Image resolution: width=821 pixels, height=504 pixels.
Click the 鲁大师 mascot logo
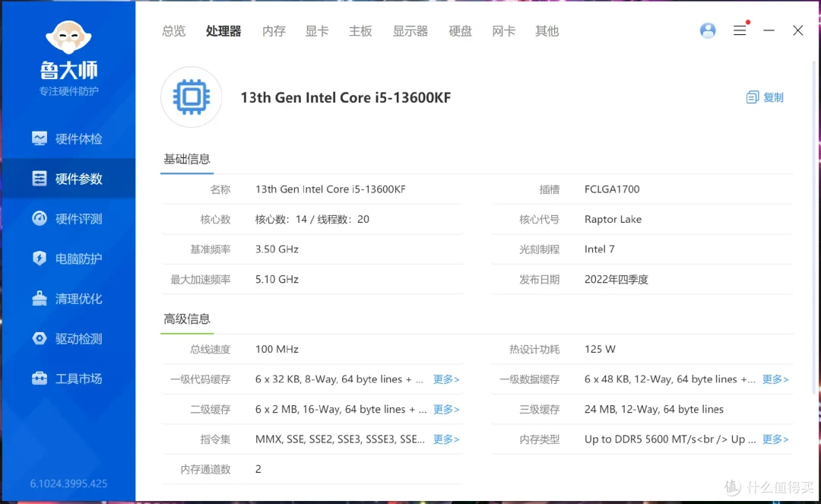click(68, 37)
